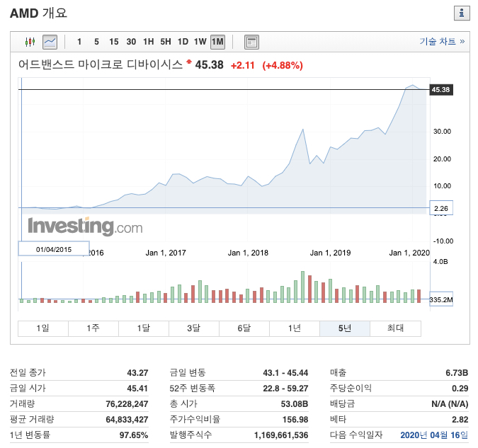Click the 1년 변동률 value 97.65%
Screen dimensions: 478x448
pos(134,435)
